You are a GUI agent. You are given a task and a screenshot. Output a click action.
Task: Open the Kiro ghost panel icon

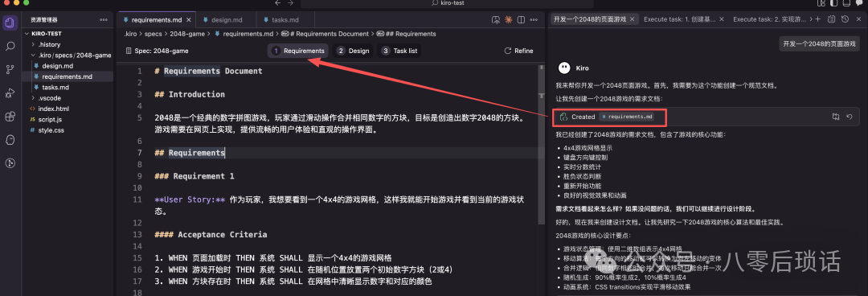10,140
